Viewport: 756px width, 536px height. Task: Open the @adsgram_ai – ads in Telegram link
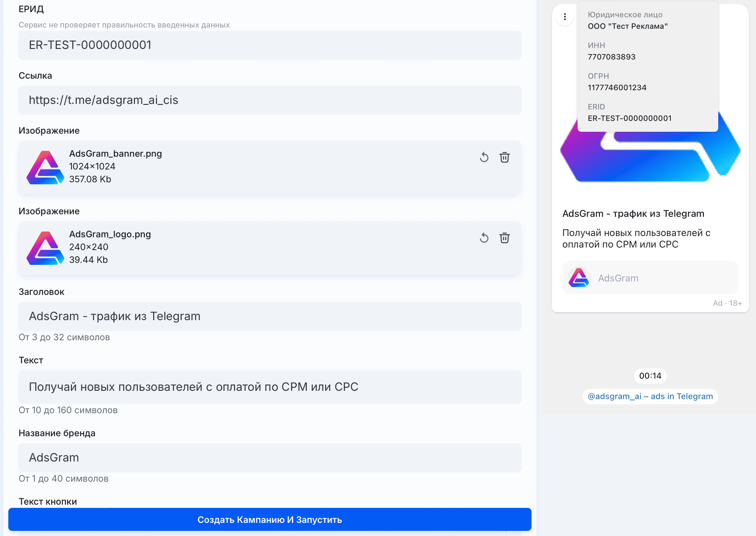pyautogui.click(x=650, y=396)
